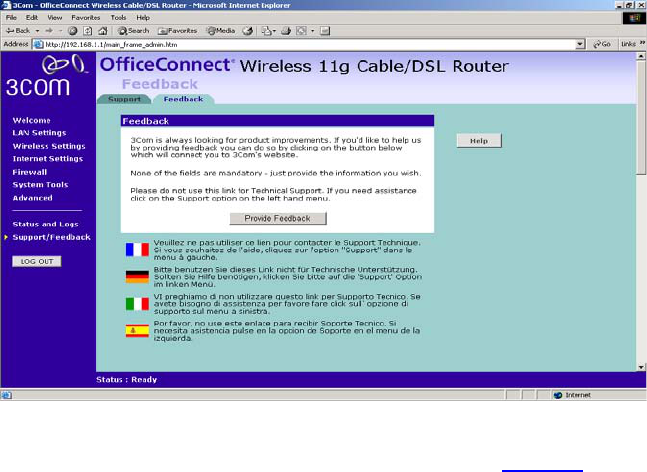Expand the Mail button dropdown arrow
The image size is (647, 472).
tap(274, 31)
